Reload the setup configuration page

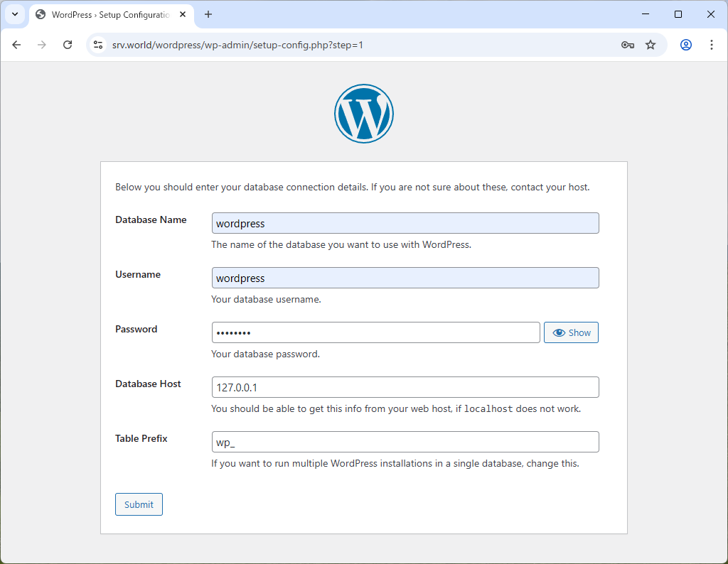[67, 44]
